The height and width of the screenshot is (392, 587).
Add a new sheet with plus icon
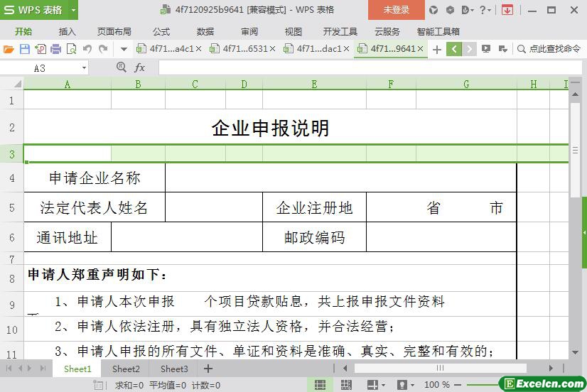[x=208, y=369]
